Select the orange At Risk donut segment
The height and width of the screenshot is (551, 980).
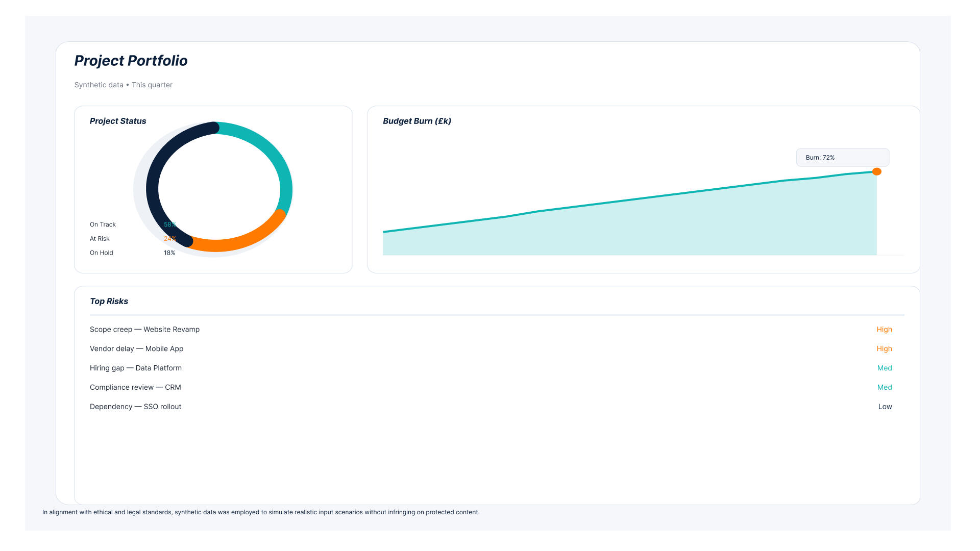[x=235, y=244]
